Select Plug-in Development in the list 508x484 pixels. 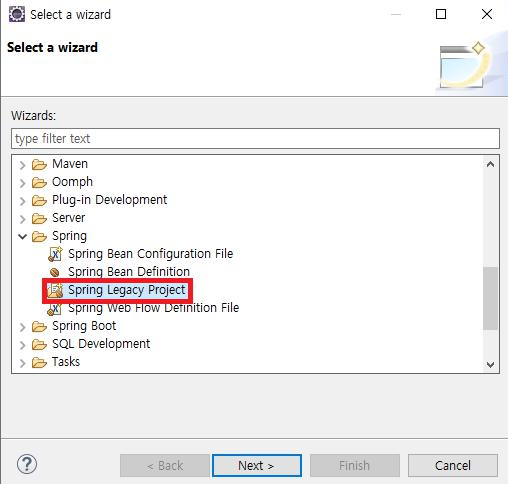(109, 200)
